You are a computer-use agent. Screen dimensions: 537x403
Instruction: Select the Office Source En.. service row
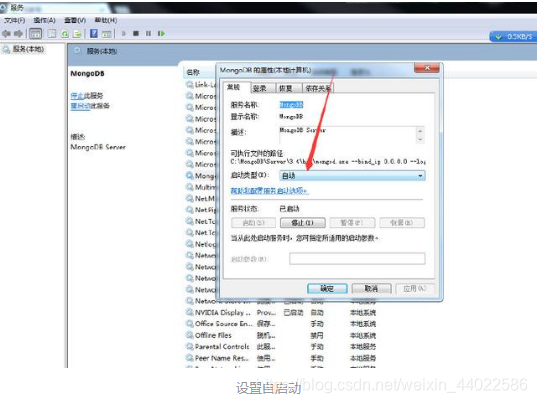pos(281,324)
